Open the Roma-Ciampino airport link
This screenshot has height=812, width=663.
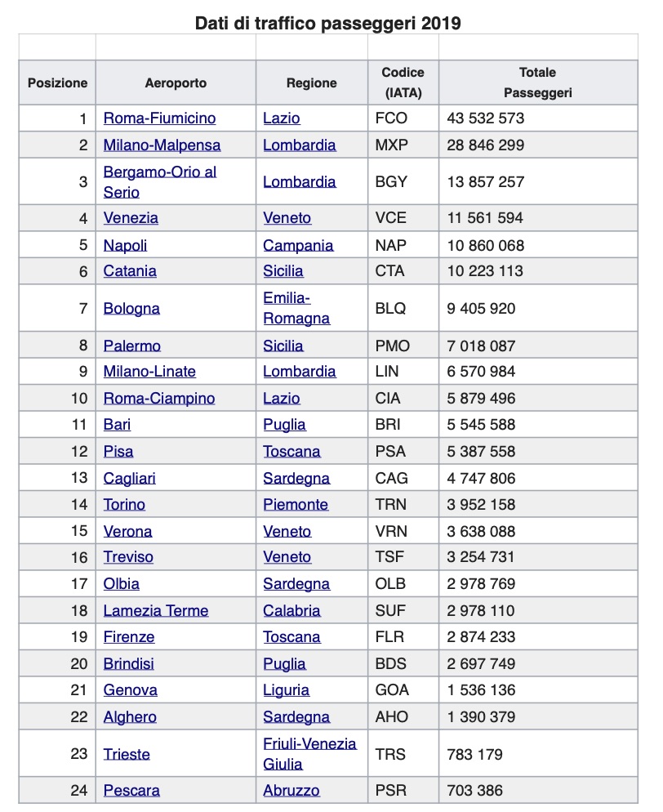pyautogui.click(x=159, y=399)
